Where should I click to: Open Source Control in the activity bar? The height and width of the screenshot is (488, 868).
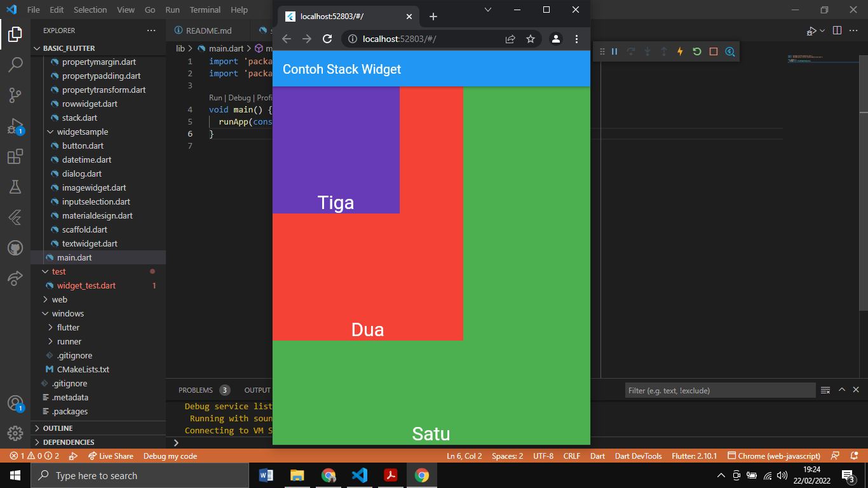(x=15, y=95)
